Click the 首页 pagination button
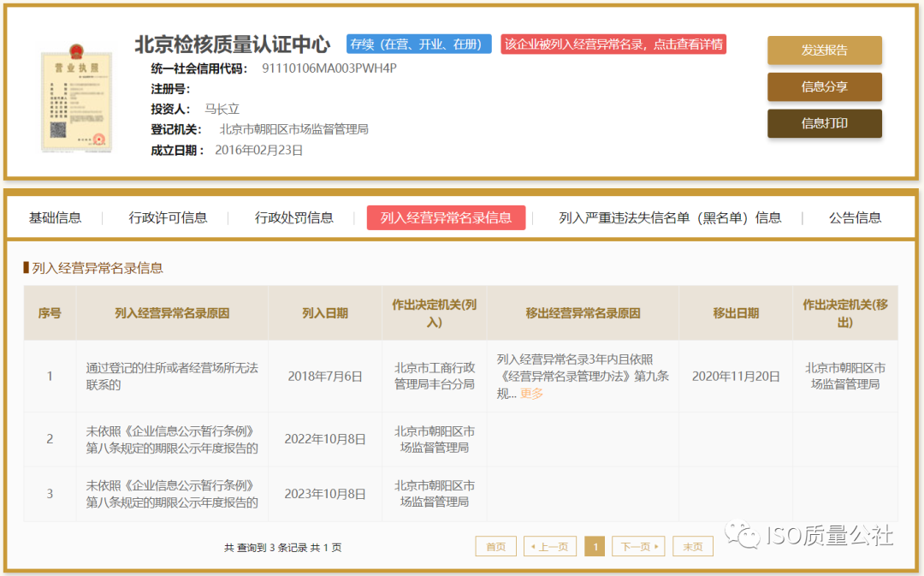 pos(495,546)
